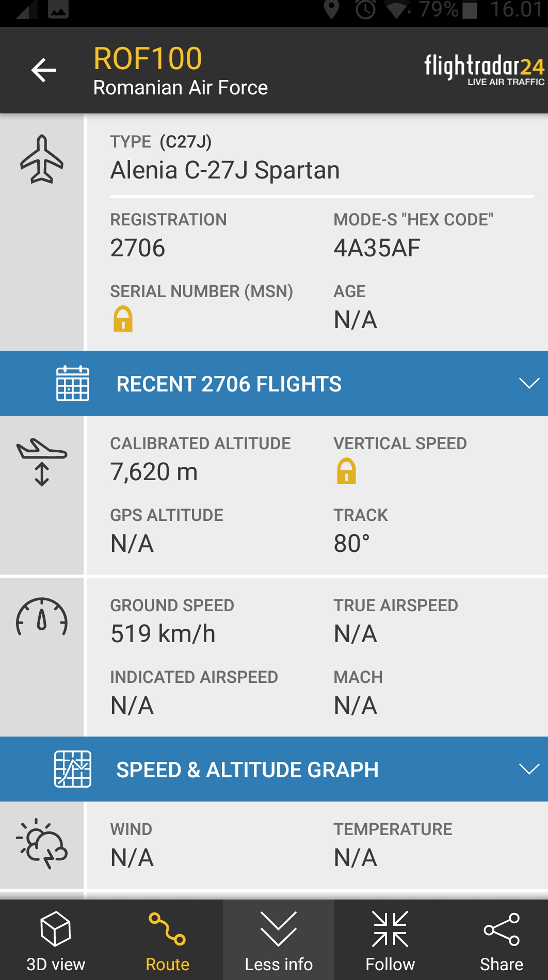Open 3D view
The width and height of the screenshot is (548, 980).
coord(56,940)
